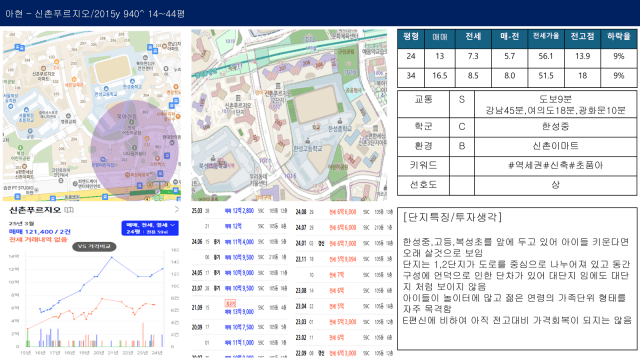Viewport: 640px width, 360px height.
Task: Select the 신촌푸르지오 chart heading
Action: pyautogui.click(x=35, y=210)
